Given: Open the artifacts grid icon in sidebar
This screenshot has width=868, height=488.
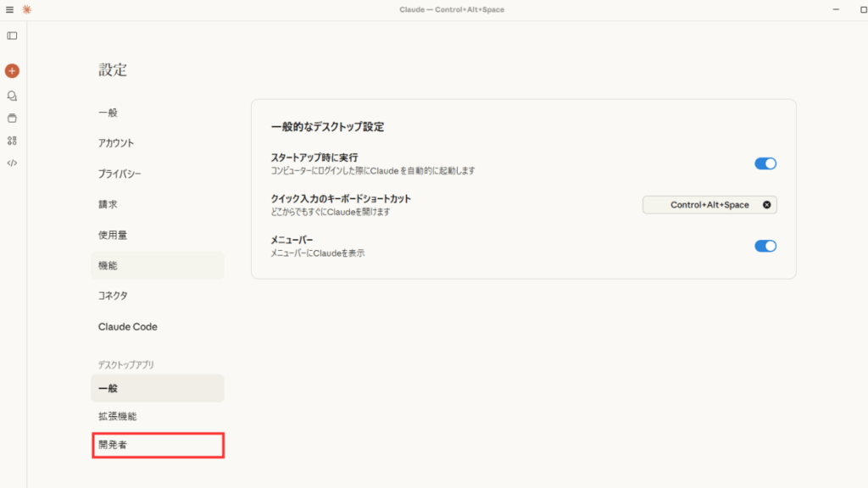Looking at the screenshot, I should (12, 141).
